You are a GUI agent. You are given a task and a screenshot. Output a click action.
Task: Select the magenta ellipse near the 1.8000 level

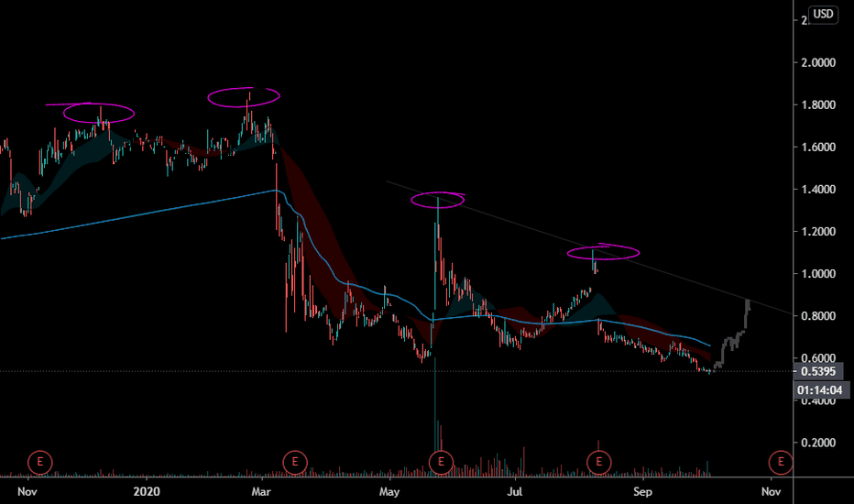99,113
